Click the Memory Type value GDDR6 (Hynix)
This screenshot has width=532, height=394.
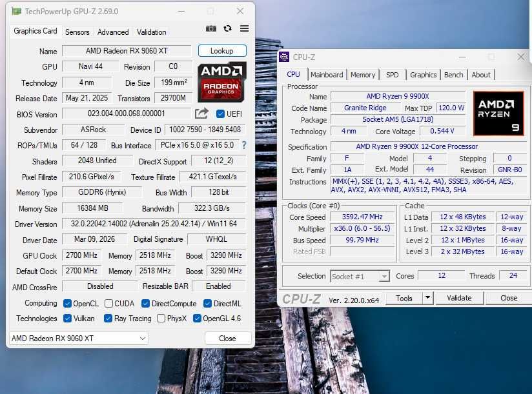(102, 192)
